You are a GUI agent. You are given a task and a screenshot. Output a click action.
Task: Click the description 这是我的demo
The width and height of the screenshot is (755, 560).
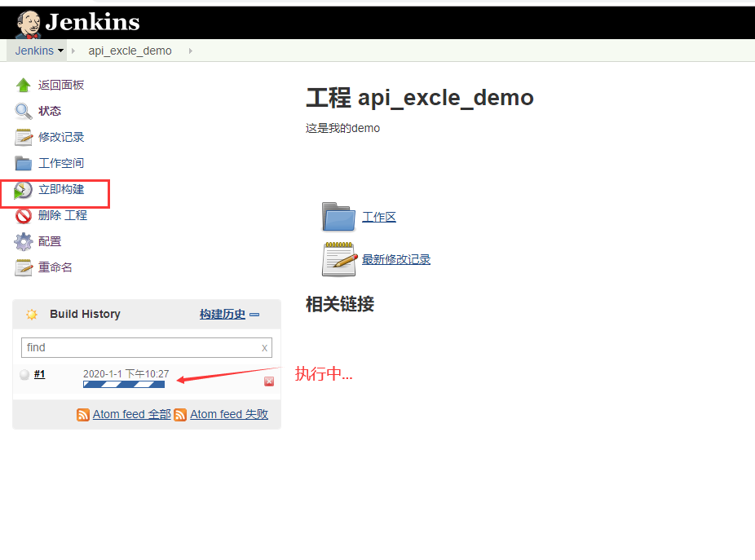click(x=342, y=128)
